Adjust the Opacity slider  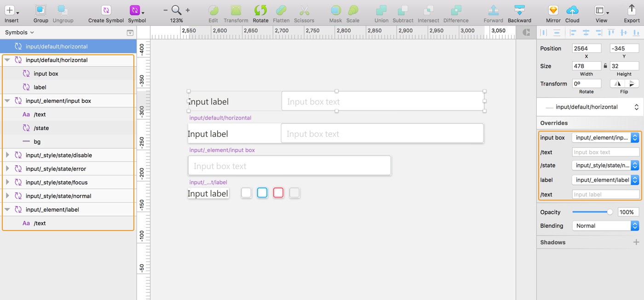(610, 212)
